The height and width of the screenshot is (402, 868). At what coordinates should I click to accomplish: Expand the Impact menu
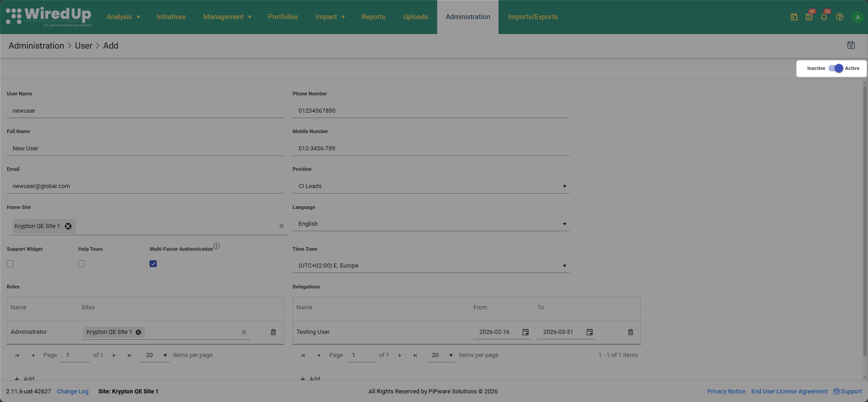click(330, 17)
